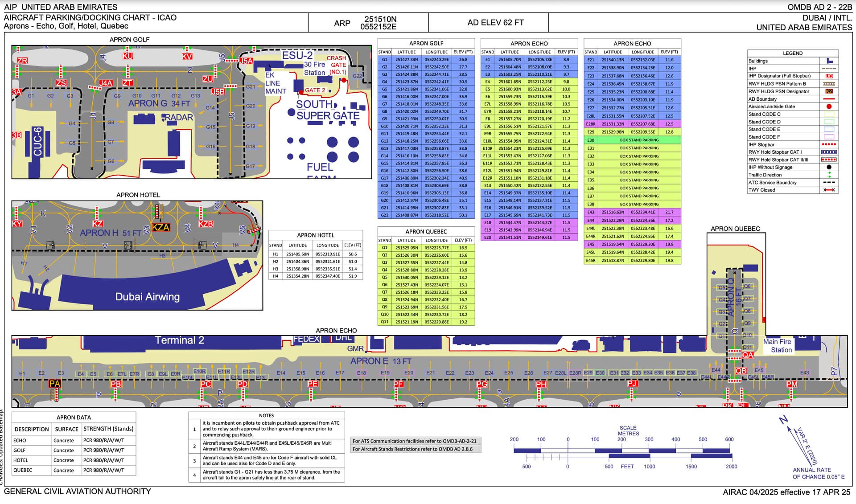Click the KZA holding position designator on Apron Hotel
The height and width of the screenshot is (504, 856).
160,227
